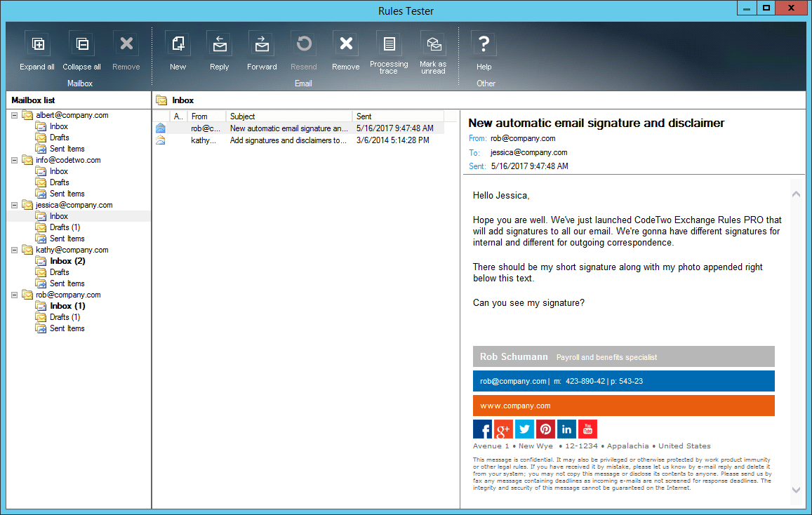Collapse the albert@company.com mailbox tree
This screenshot has height=515, width=812.
(14, 114)
